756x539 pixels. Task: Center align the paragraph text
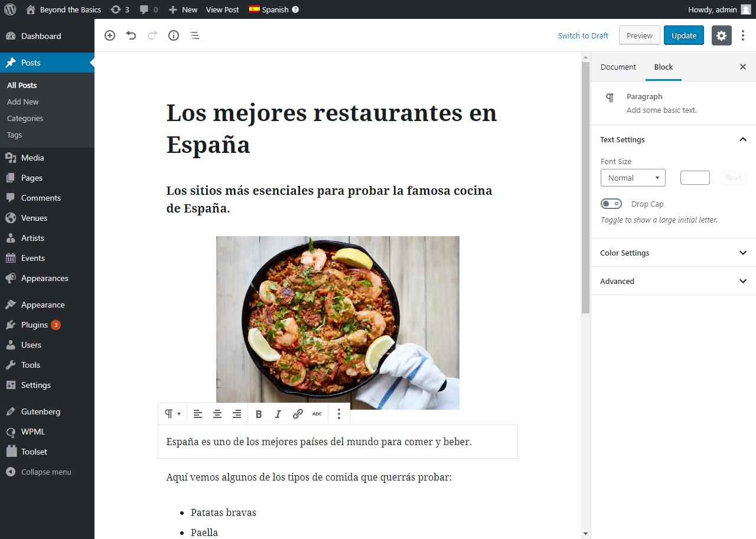coord(217,414)
